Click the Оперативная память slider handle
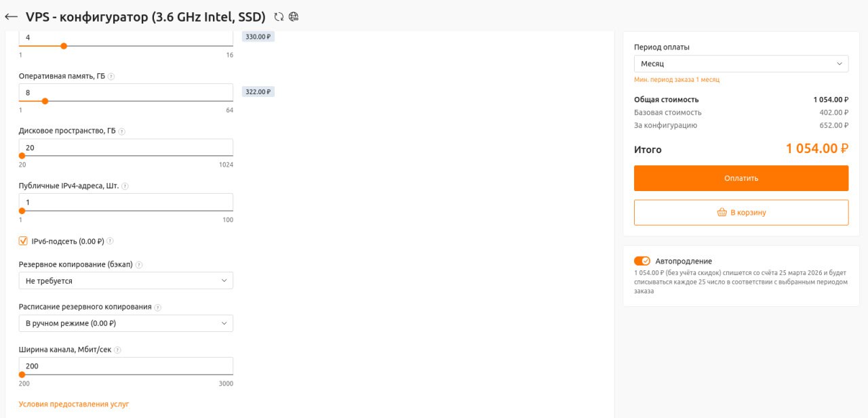Image resolution: width=868 pixels, height=418 pixels. pos(45,101)
